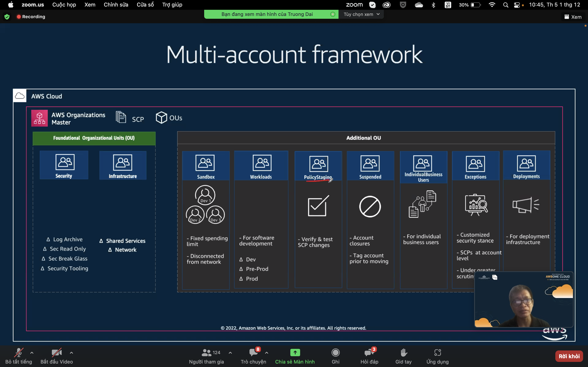The width and height of the screenshot is (588, 367).
Task: Expand video options arrow beside camera
Action: [71, 353]
